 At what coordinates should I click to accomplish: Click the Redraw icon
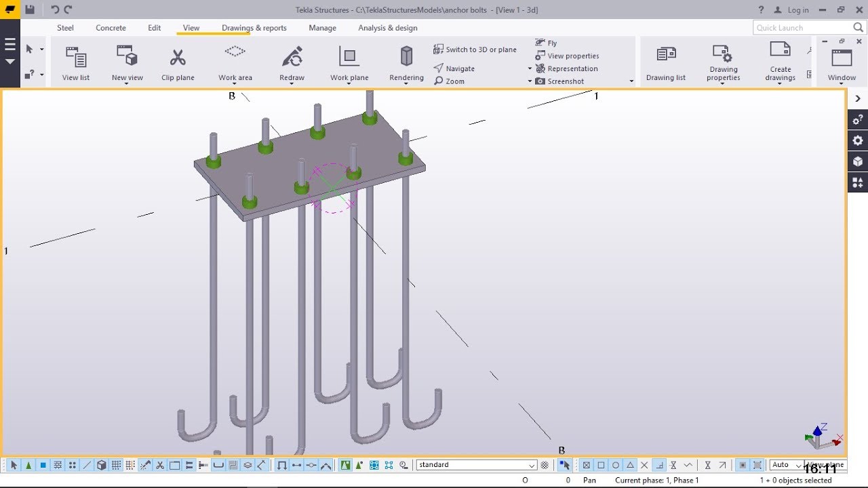tap(292, 56)
